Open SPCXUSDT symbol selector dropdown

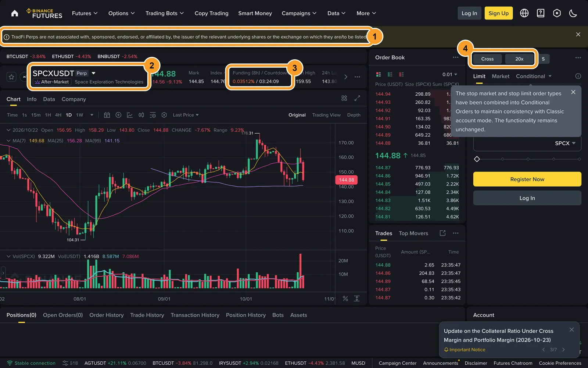(93, 73)
